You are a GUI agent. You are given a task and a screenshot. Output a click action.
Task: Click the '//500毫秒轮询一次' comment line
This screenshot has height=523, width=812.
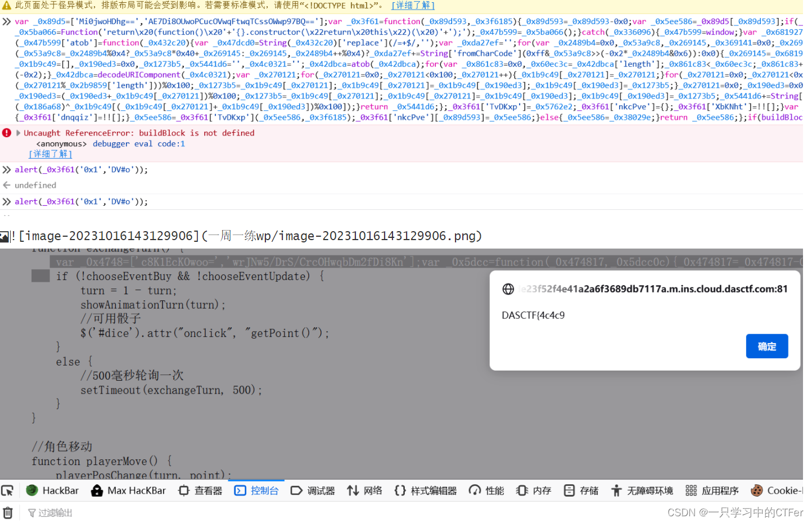[132, 375]
